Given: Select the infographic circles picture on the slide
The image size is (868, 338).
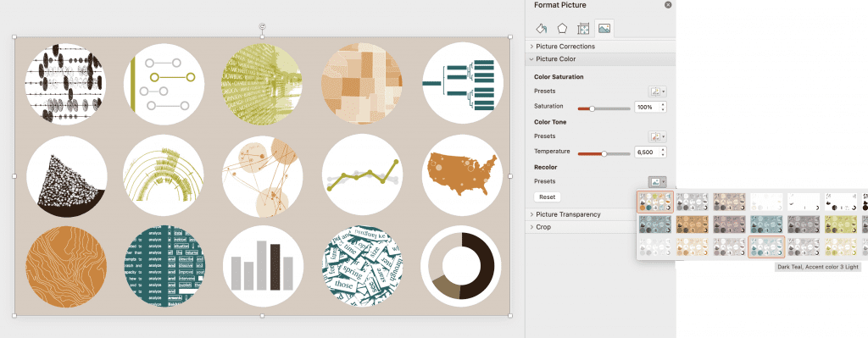Looking at the screenshot, I should 263,176.
